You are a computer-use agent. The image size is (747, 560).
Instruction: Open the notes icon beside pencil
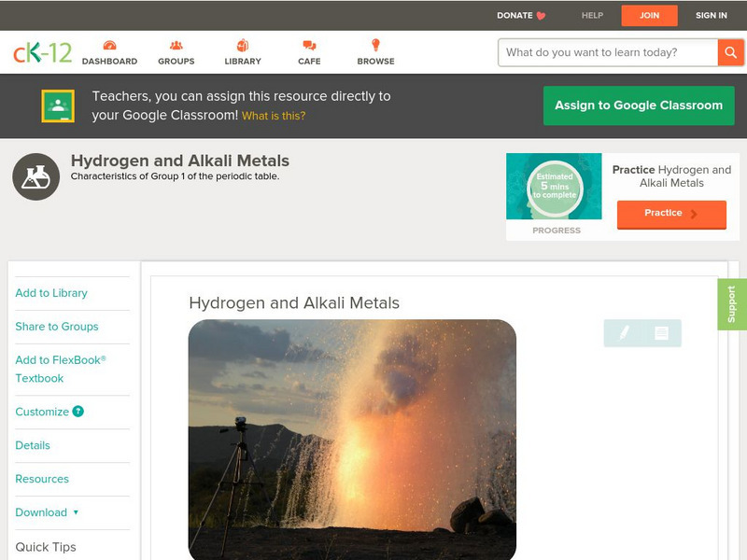(661, 332)
